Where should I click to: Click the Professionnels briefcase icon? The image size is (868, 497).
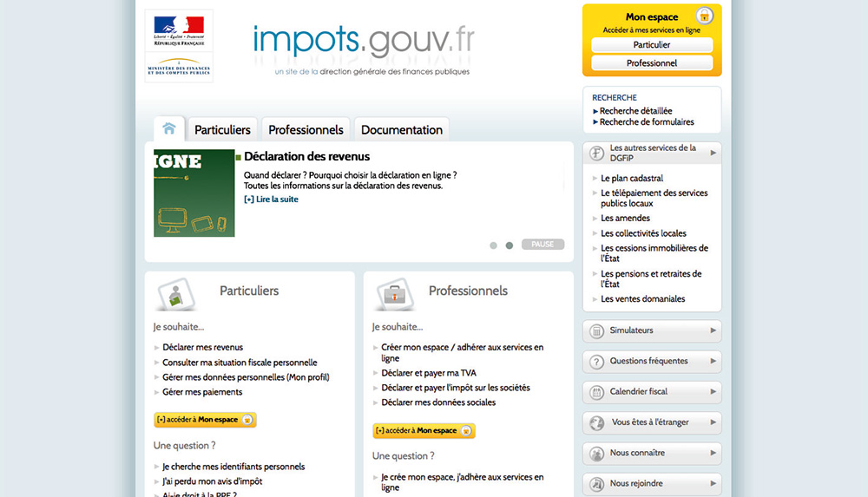pyautogui.click(x=394, y=294)
